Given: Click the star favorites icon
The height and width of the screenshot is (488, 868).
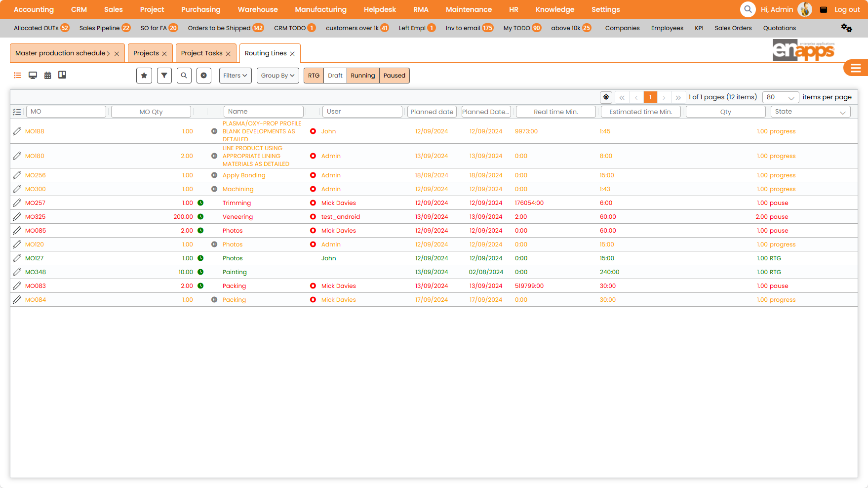Looking at the screenshot, I should point(144,75).
